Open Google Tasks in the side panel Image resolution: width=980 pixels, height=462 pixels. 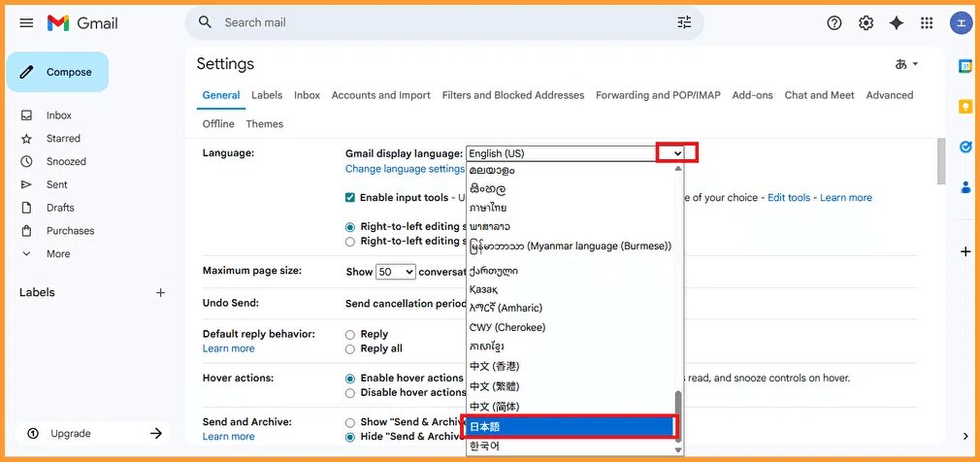[x=965, y=147]
